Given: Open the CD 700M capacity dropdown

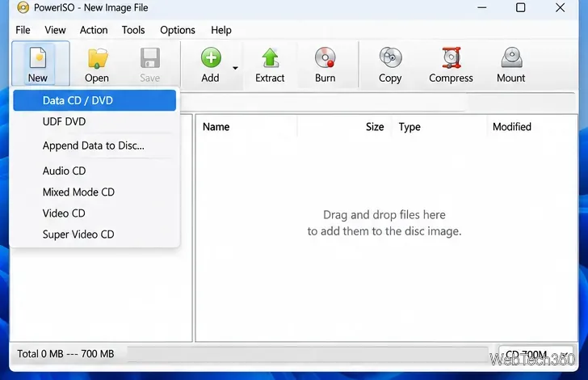Looking at the screenshot, I should pyautogui.click(x=535, y=354).
